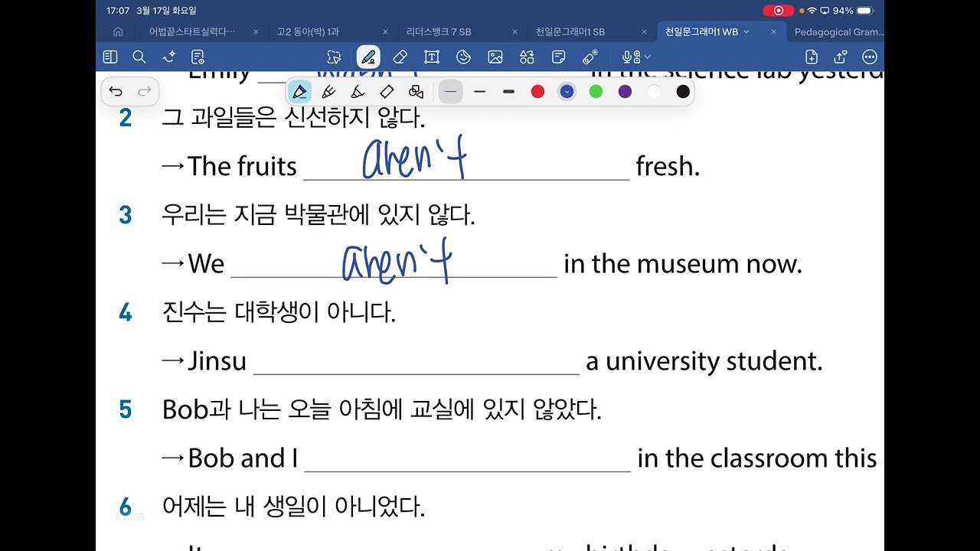Toggle the sidebar page panel
The height and width of the screenshot is (551, 980).
[x=110, y=57]
